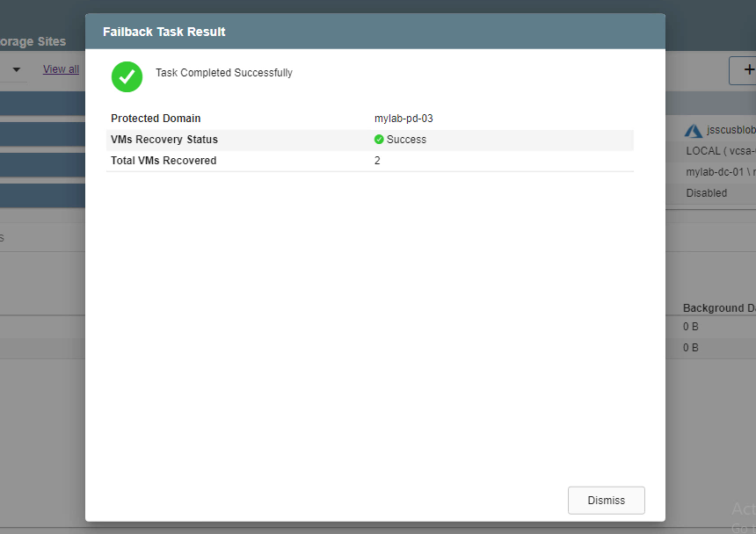Screen dimensions: 756x534
Task: Click the Azure blob storage icon
Action: pos(694,131)
